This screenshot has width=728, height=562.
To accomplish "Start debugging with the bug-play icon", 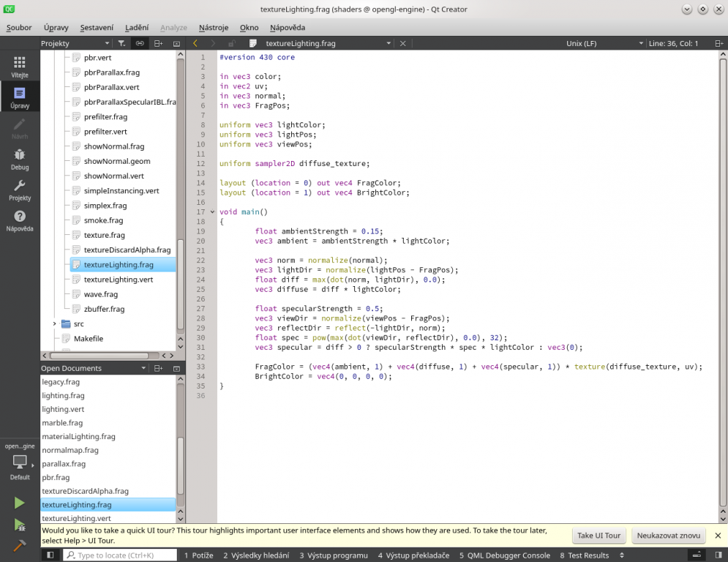I will (x=19, y=524).
